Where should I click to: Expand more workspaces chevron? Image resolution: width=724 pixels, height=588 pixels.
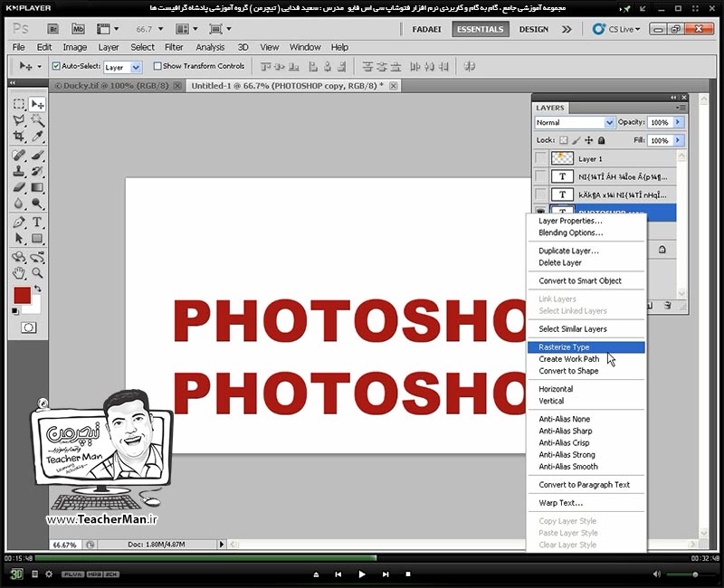click(x=567, y=29)
